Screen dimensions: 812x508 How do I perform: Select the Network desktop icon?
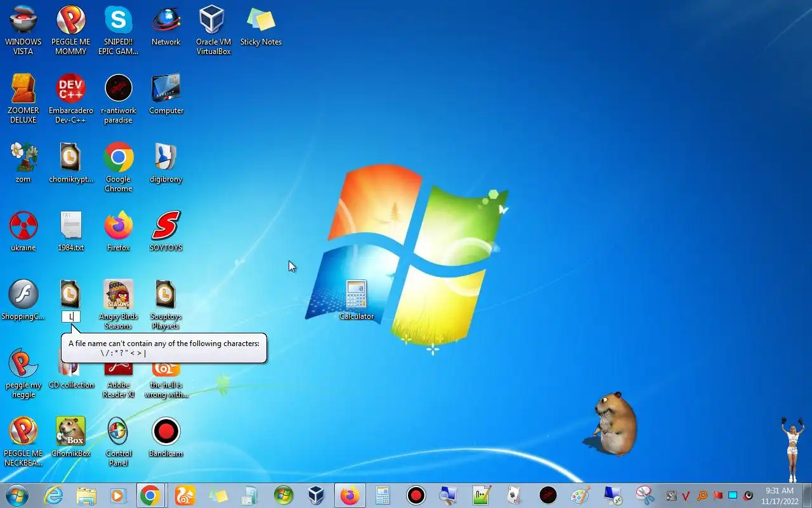click(166, 27)
